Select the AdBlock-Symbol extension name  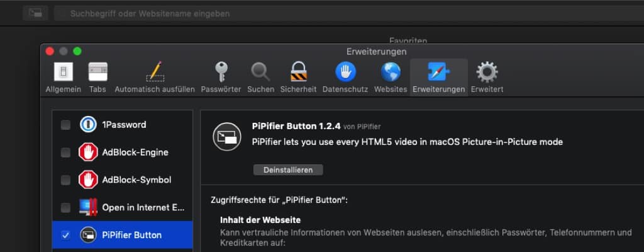coord(136,180)
